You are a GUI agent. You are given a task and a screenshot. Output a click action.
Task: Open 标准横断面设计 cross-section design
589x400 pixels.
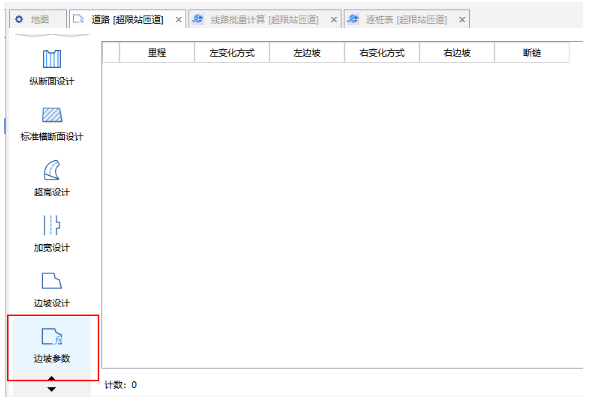coord(52,124)
